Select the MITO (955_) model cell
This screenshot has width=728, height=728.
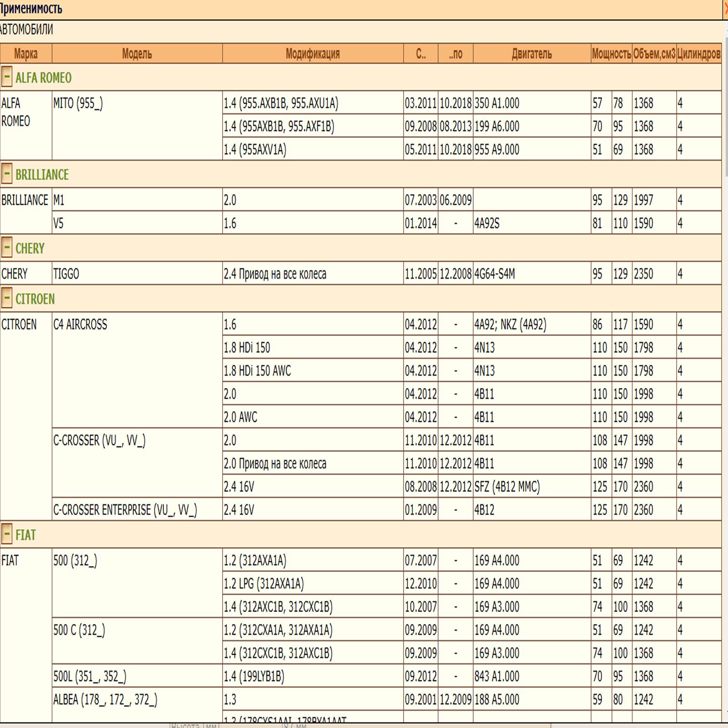tap(78, 104)
